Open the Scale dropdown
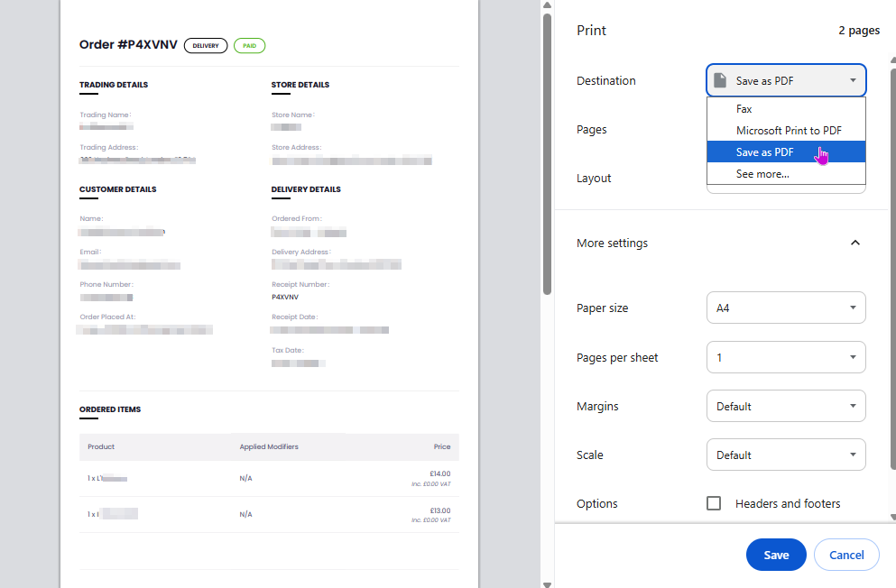This screenshot has height=588, width=896. (x=785, y=455)
